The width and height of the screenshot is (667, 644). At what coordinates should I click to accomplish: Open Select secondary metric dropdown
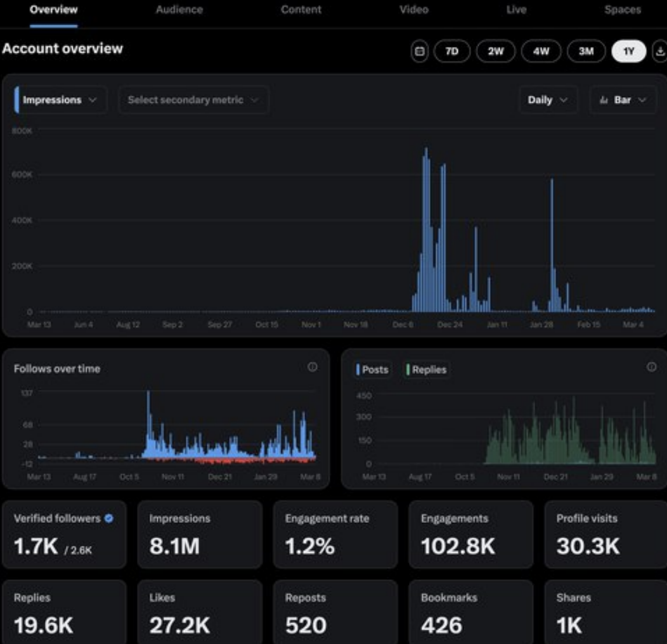coord(193,100)
